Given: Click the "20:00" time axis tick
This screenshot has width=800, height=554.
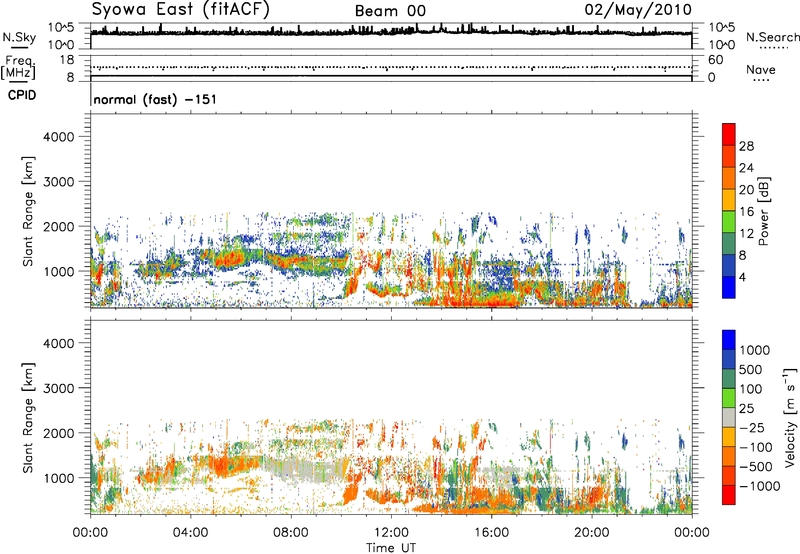Looking at the screenshot, I should click(592, 532).
